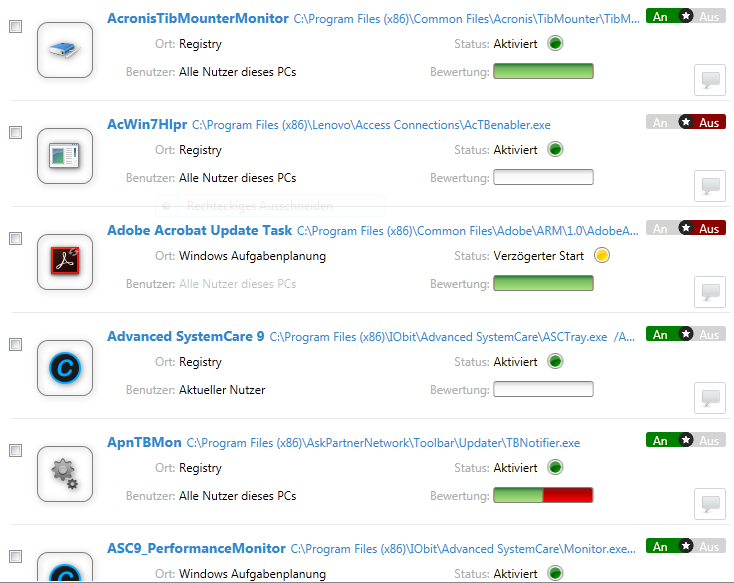The image size is (734, 583).
Task: Open the Advanced SystemCare 9 title link
Action: pos(185,336)
